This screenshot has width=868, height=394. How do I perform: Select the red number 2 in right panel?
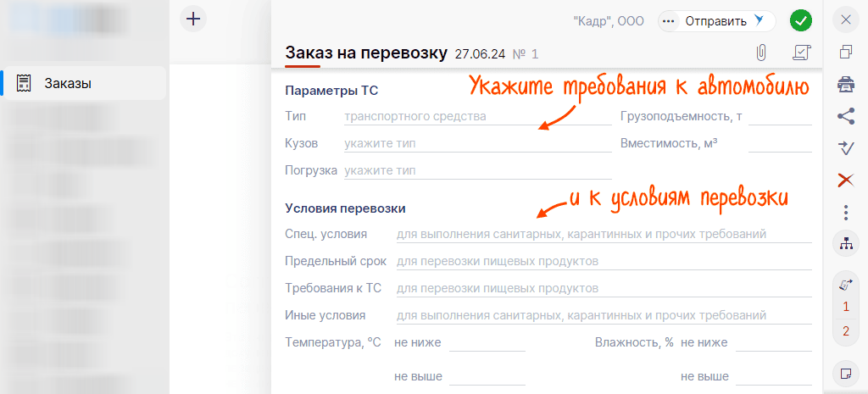pos(846,331)
